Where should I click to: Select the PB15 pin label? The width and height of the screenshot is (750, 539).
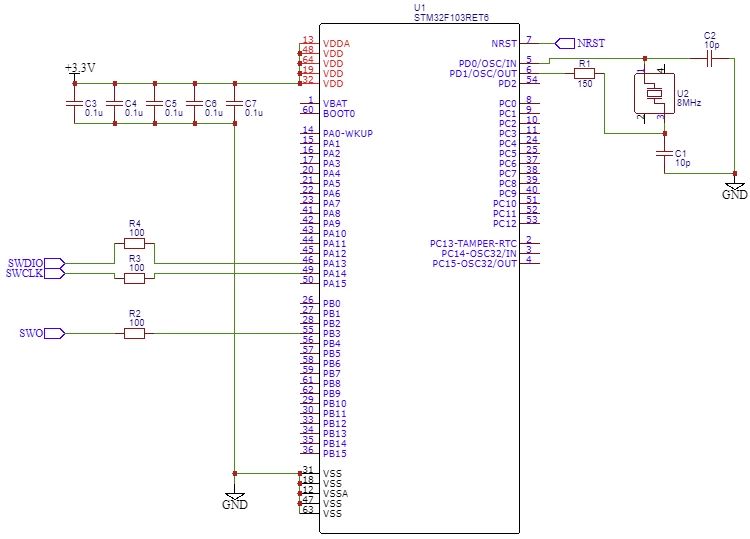tap(334, 453)
